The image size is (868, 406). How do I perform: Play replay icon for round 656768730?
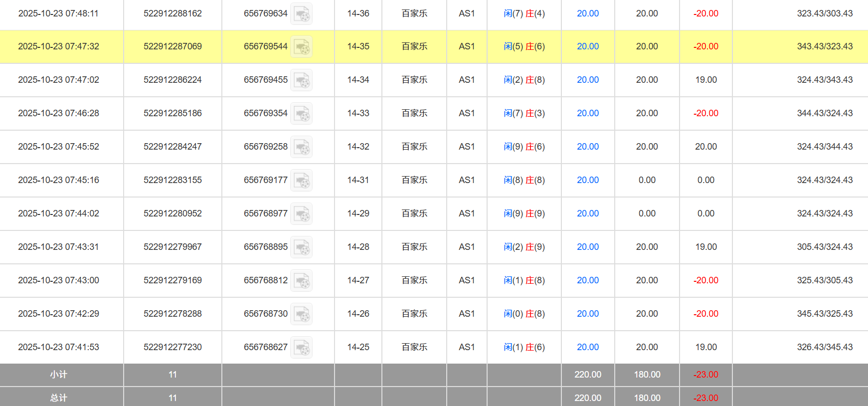(x=301, y=314)
